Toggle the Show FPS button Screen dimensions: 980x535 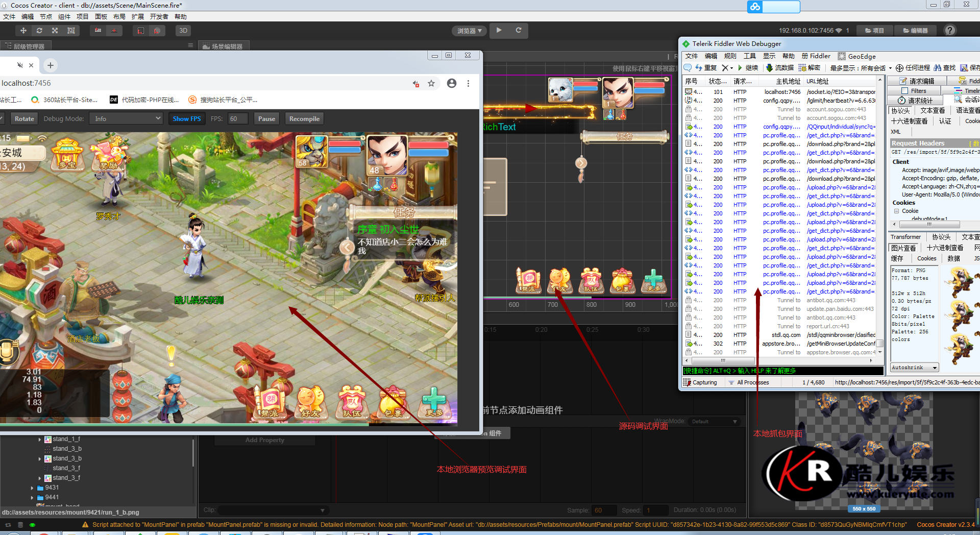pos(187,118)
